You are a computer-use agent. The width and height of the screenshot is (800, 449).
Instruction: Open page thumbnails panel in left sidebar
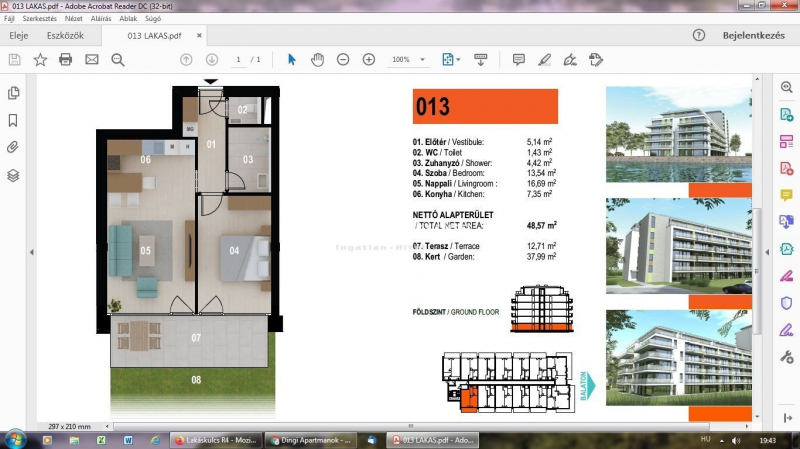[x=13, y=93]
